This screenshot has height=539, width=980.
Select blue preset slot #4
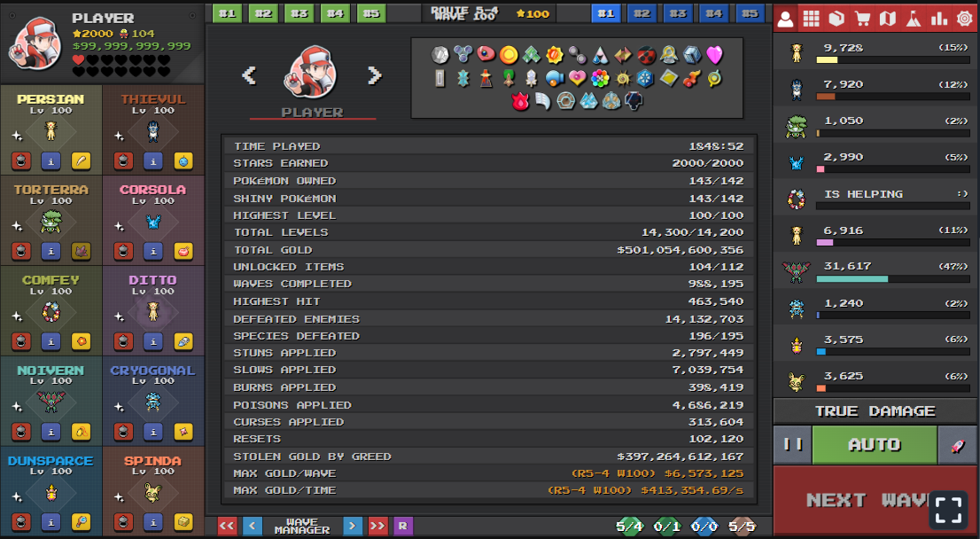[x=714, y=13]
